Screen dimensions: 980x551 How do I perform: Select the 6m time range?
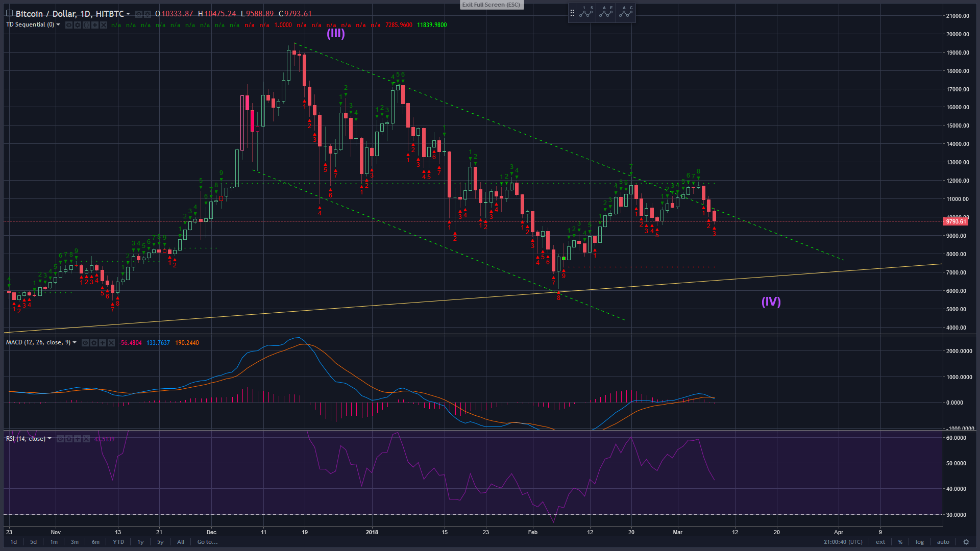(x=95, y=542)
